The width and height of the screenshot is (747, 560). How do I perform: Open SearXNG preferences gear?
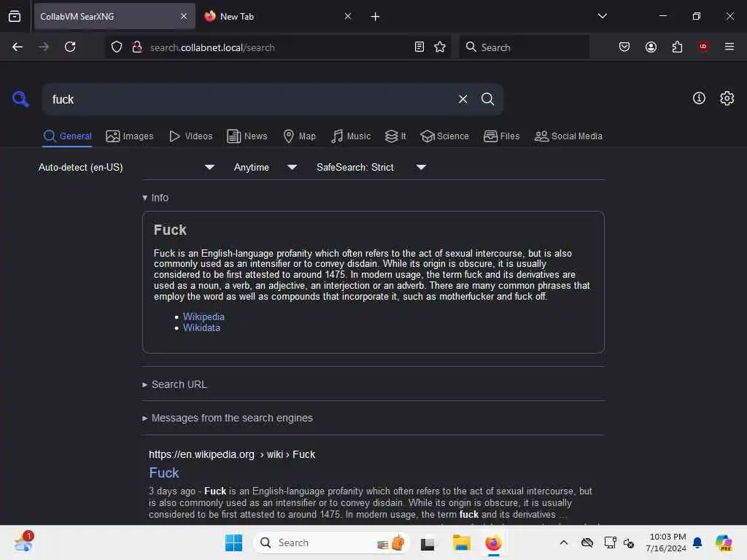click(727, 98)
